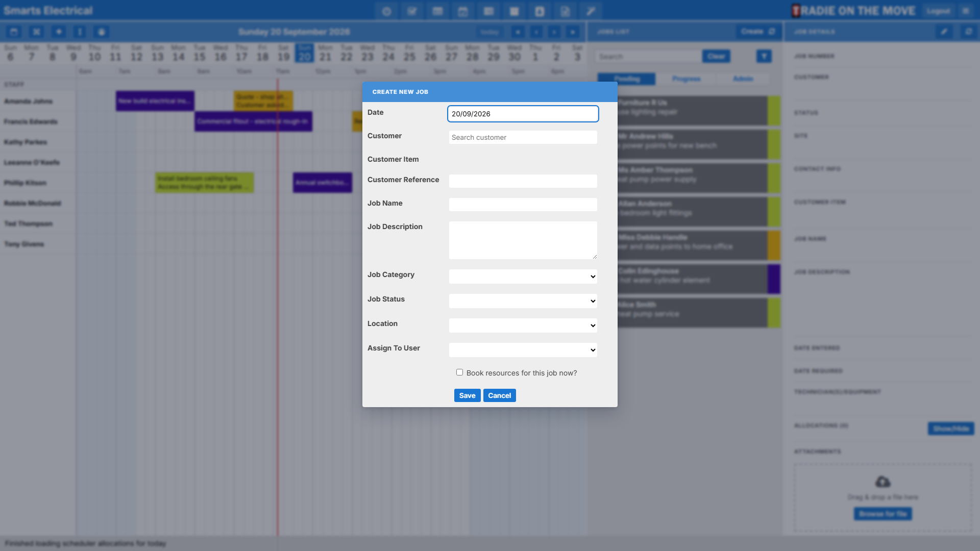The height and width of the screenshot is (551, 980).
Task: Tick the Book resources for this job checkbox
Action: 459,372
